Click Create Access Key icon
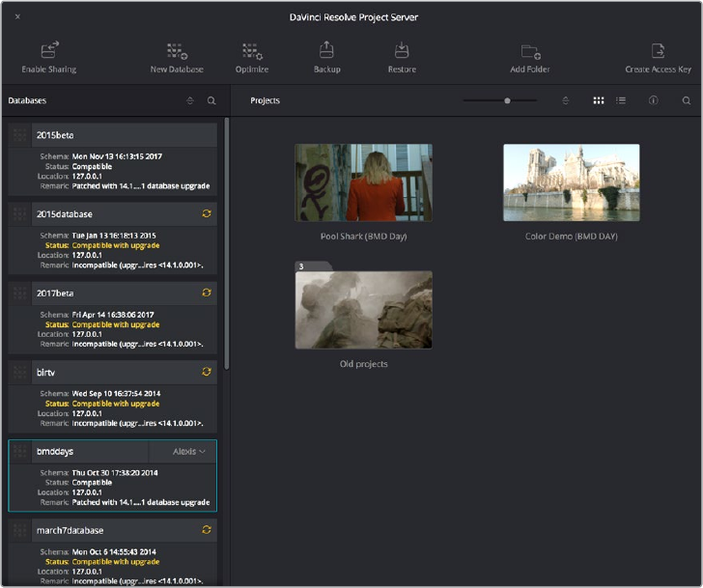The height and width of the screenshot is (588, 703). (658, 50)
